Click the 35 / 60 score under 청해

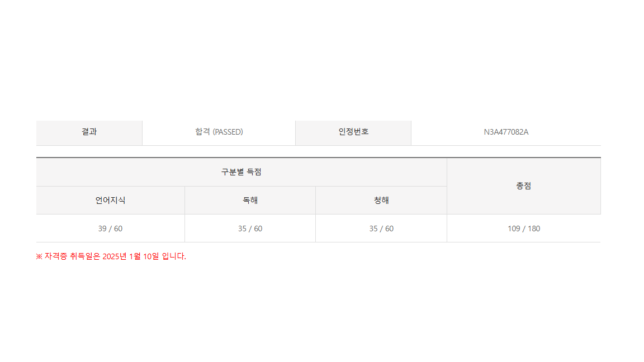pyautogui.click(x=381, y=228)
